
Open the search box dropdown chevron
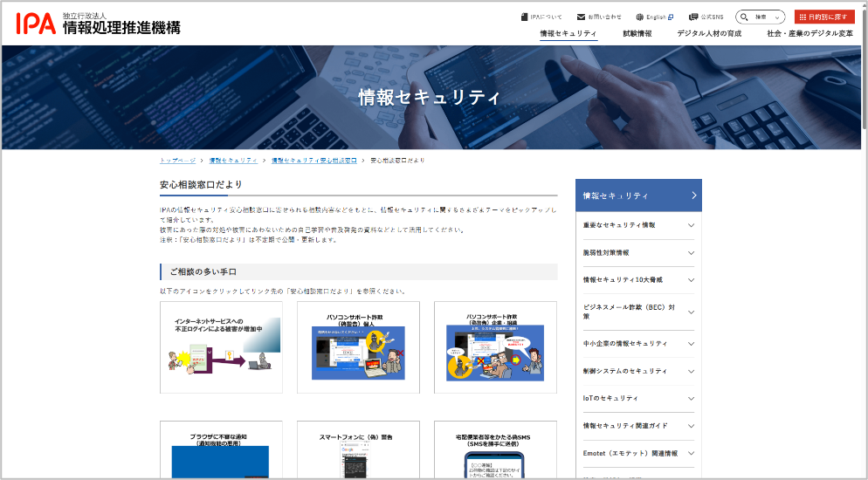[x=777, y=17]
